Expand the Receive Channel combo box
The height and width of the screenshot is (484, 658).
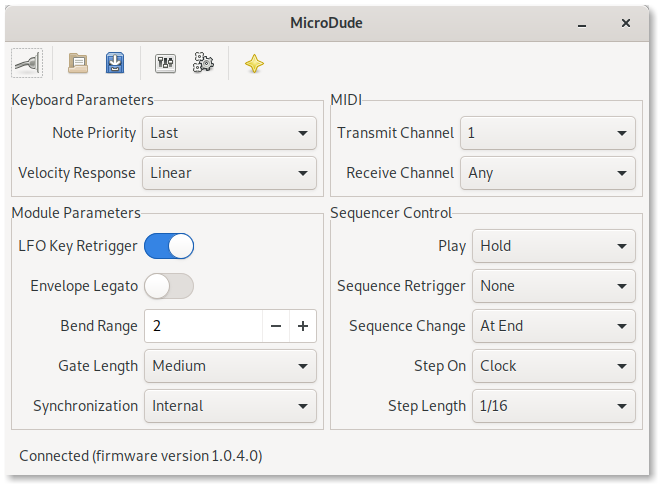(x=548, y=173)
